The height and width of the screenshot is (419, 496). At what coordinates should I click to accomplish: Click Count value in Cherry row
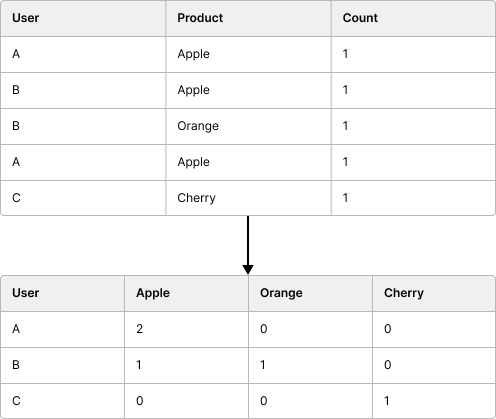[x=413, y=198]
